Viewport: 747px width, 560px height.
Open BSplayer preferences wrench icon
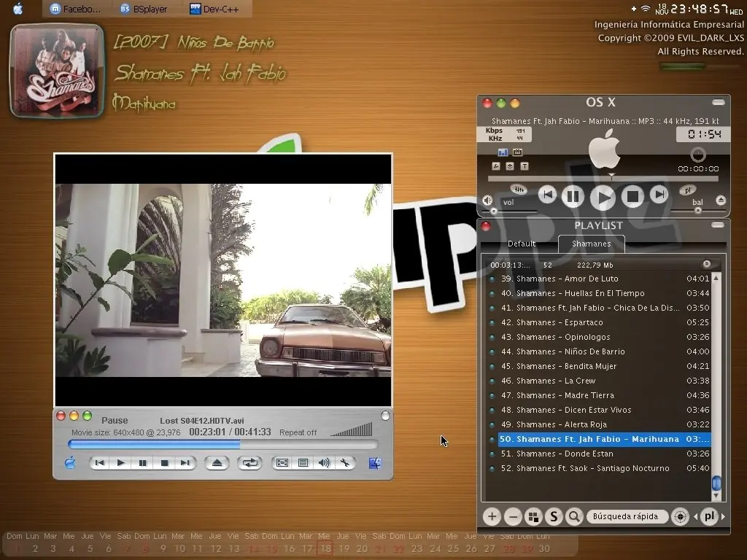click(x=345, y=463)
